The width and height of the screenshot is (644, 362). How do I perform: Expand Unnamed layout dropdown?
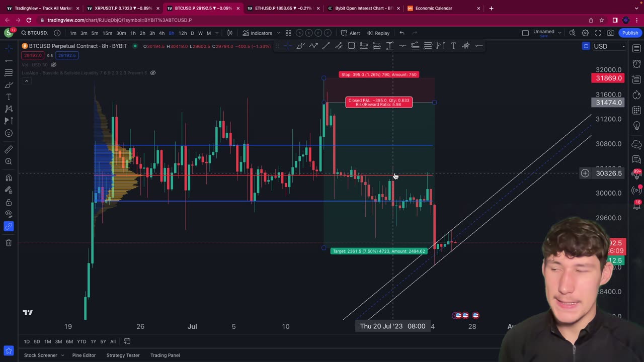pos(559,33)
